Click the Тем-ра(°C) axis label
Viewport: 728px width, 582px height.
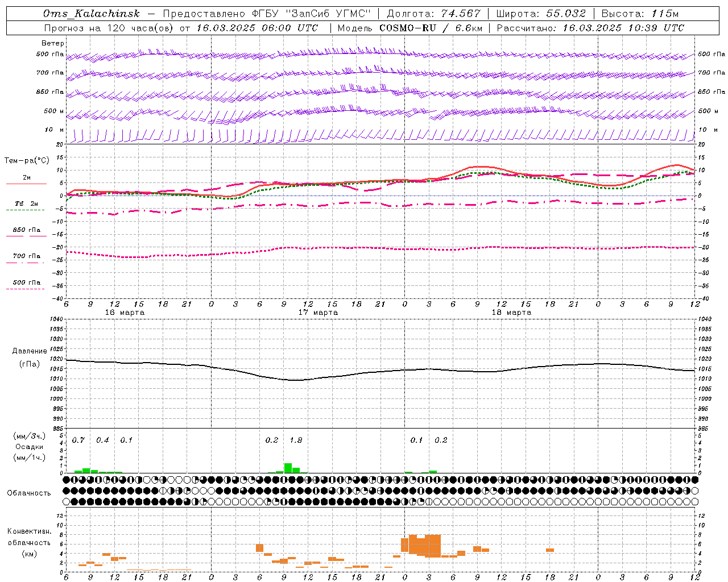tap(27, 161)
